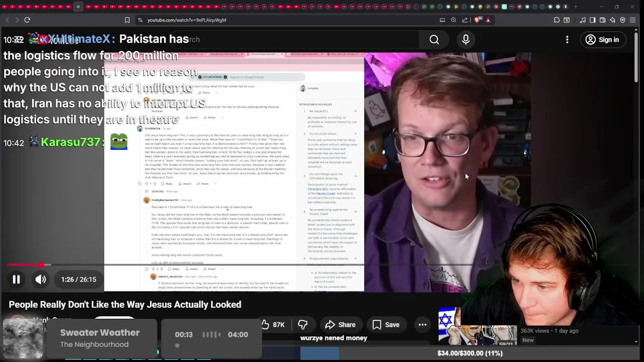Click the Sweater Weather album art

[x=23, y=339]
